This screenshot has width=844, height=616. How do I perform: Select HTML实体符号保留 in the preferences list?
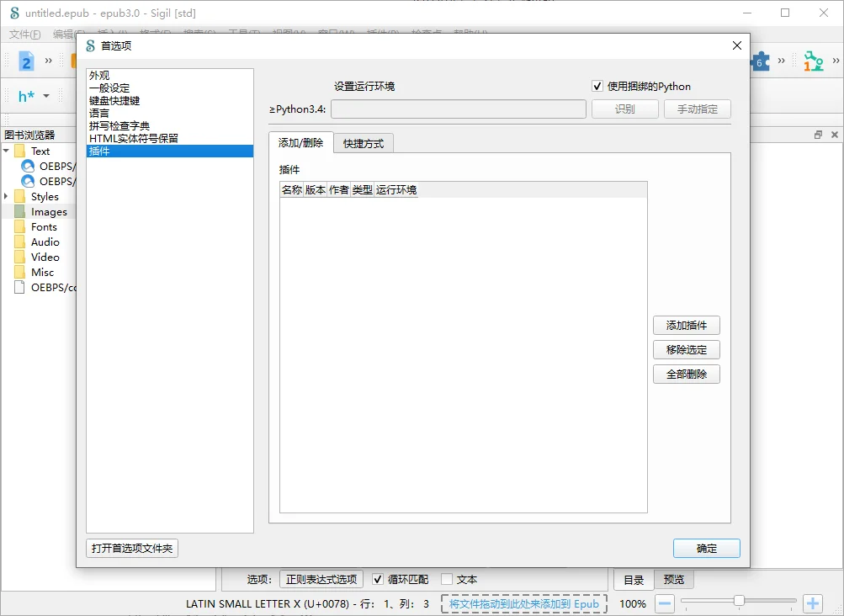point(169,138)
